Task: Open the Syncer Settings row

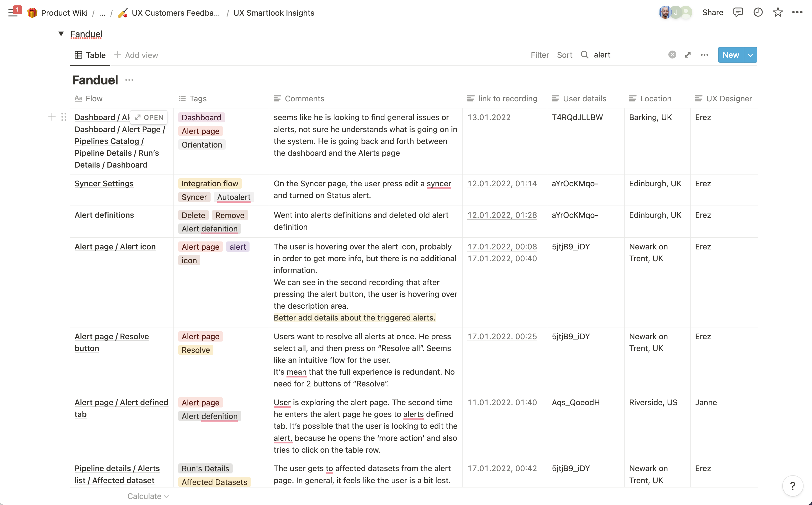Action: [104, 183]
